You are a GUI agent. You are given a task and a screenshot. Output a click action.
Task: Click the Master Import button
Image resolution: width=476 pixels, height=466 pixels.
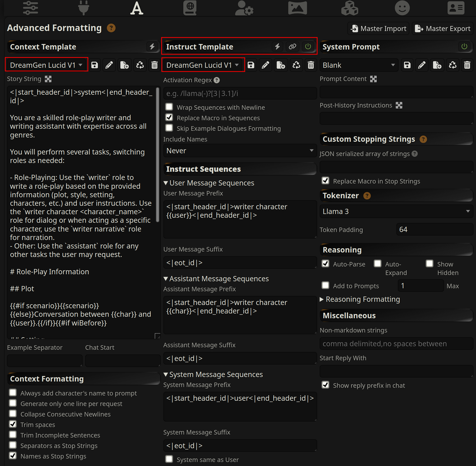point(378,29)
